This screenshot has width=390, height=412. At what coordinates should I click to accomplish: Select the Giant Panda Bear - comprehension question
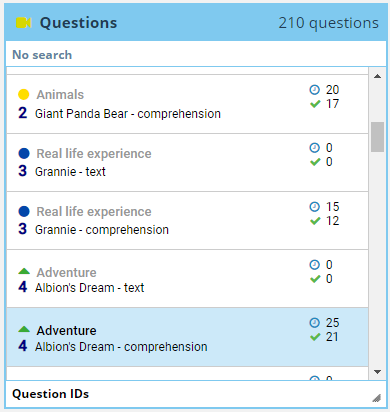[187, 104]
